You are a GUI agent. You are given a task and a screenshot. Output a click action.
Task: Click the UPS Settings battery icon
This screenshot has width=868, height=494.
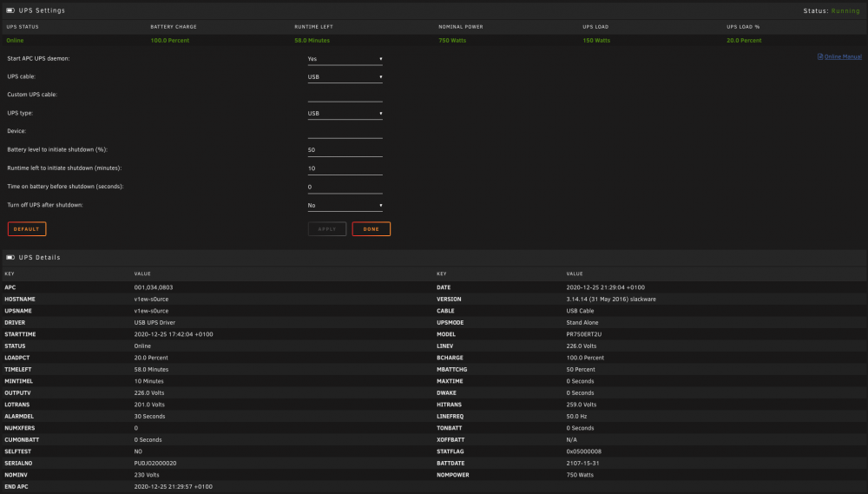point(10,10)
